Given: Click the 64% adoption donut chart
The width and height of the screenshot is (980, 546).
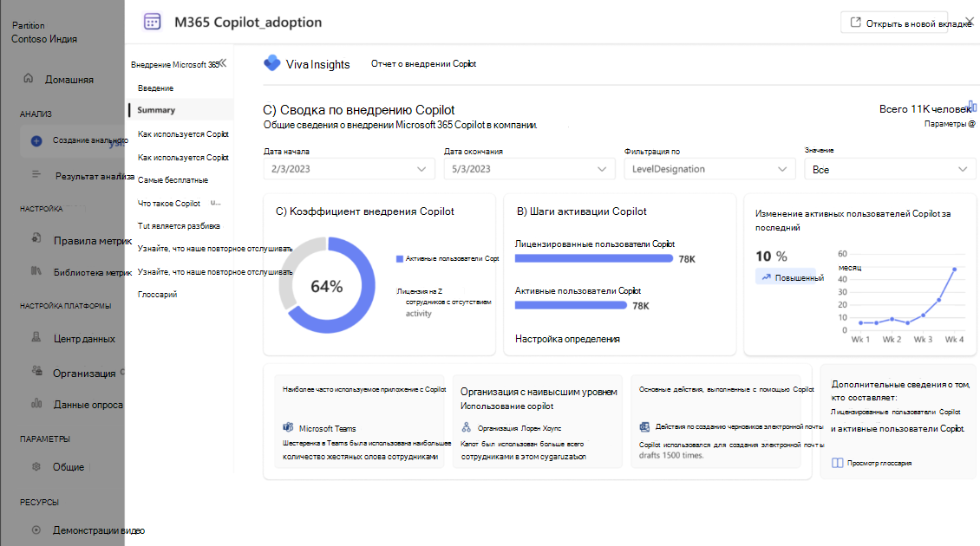Looking at the screenshot, I should click(x=327, y=285).
